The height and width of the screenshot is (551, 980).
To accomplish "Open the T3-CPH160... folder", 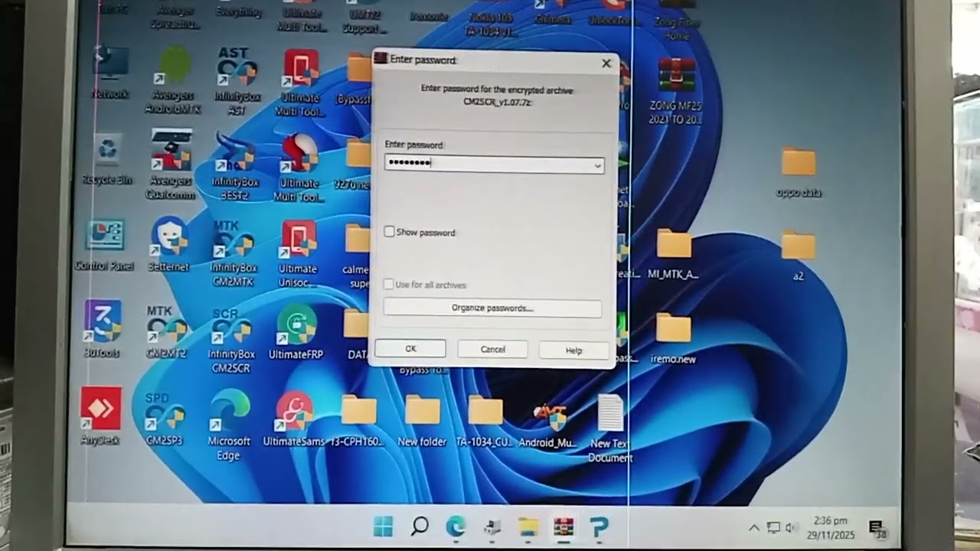I will [x=358, y=420].
